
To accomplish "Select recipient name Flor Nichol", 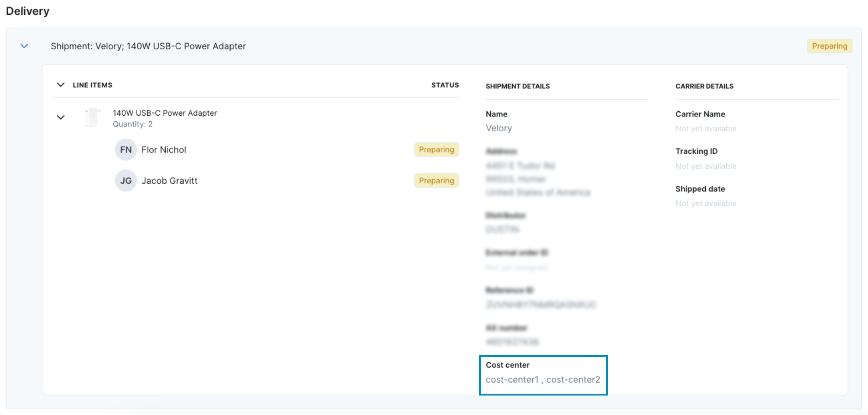I will (x=164, y=150).
